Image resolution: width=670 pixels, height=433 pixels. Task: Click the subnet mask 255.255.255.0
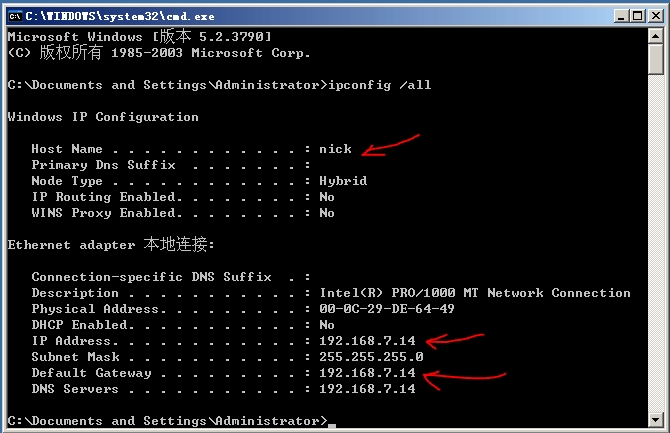tap(371, 357)
